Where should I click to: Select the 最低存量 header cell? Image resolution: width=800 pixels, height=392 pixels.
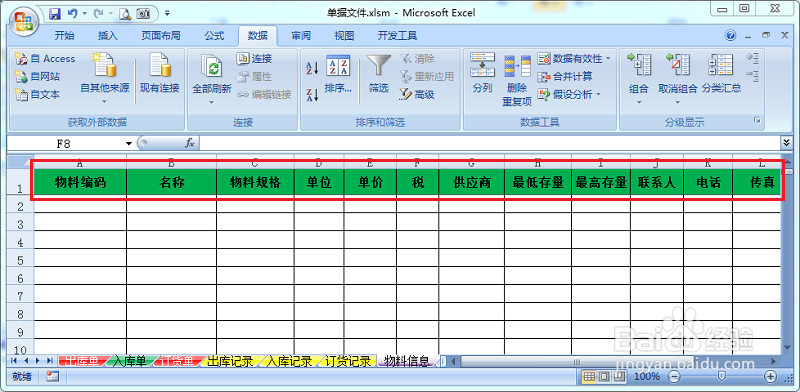pyautogui.click(x=538, y=182)
